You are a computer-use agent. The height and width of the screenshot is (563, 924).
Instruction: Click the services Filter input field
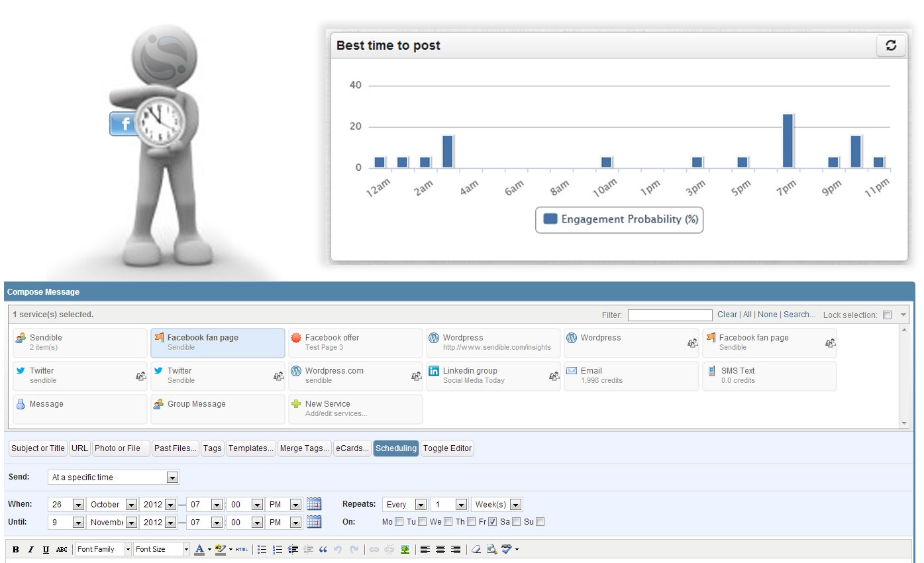670,315
